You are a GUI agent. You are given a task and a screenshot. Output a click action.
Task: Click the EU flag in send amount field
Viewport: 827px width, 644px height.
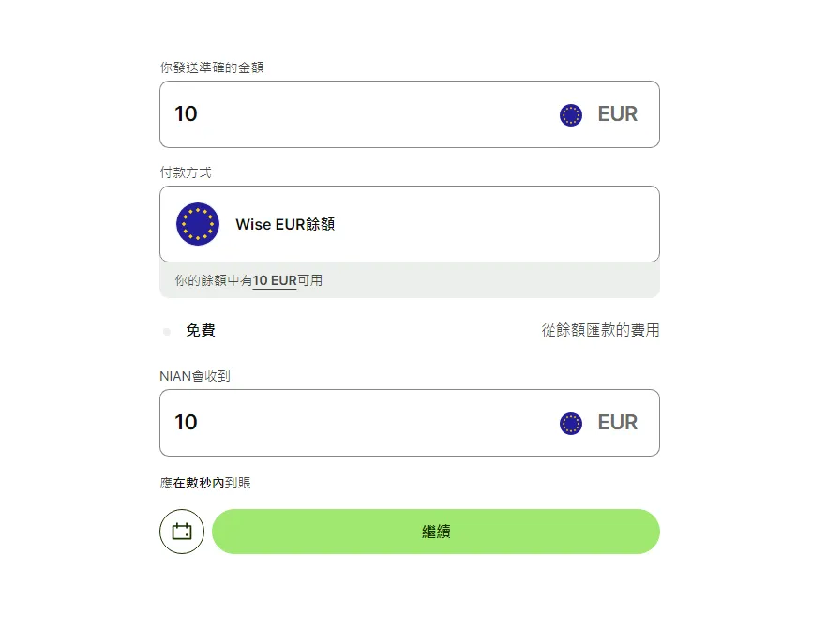point(571,115)
